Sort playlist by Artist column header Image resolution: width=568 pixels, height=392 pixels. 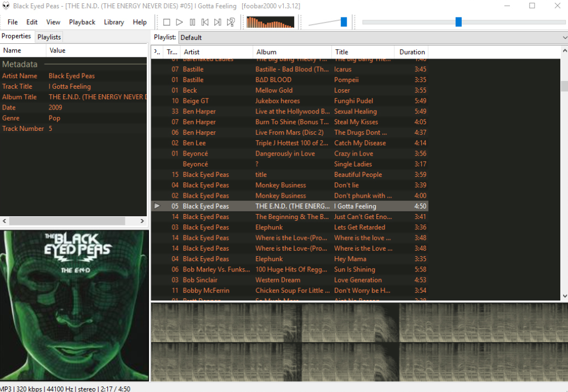[216, 52]
